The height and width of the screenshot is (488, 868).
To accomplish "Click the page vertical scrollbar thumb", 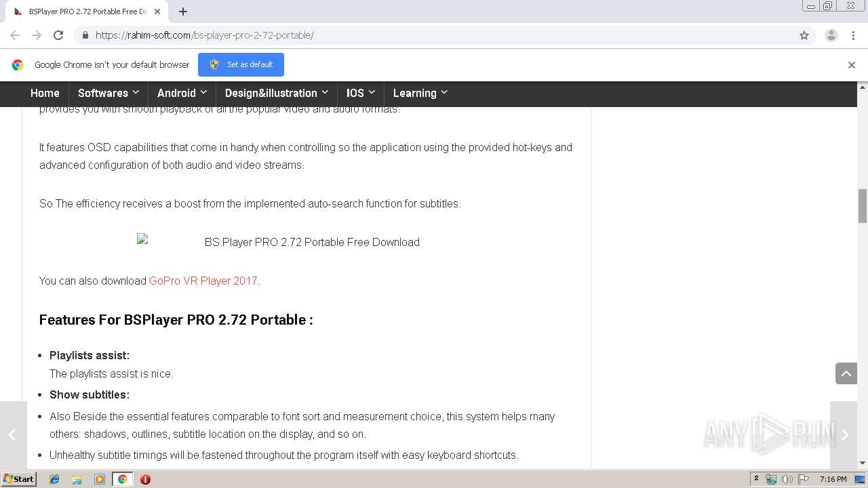I will 863,206.
